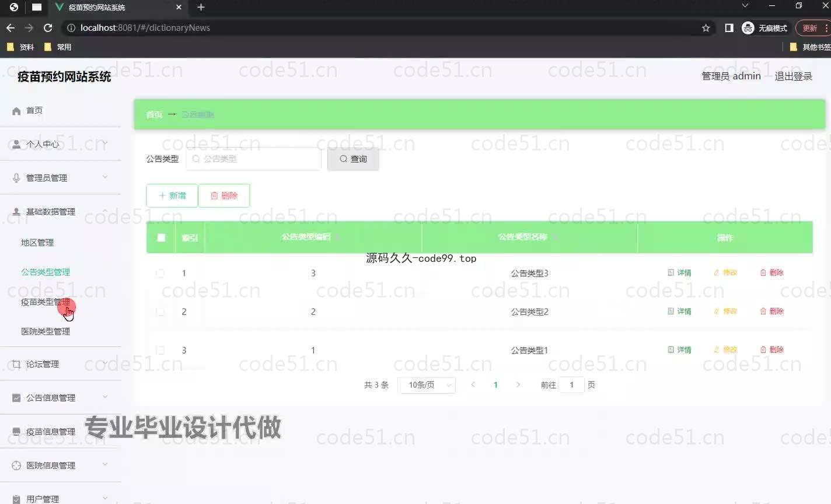Click 详情 for 公告类型1 row
Screen dimensions: 831x504
click(x=679, y=349)
